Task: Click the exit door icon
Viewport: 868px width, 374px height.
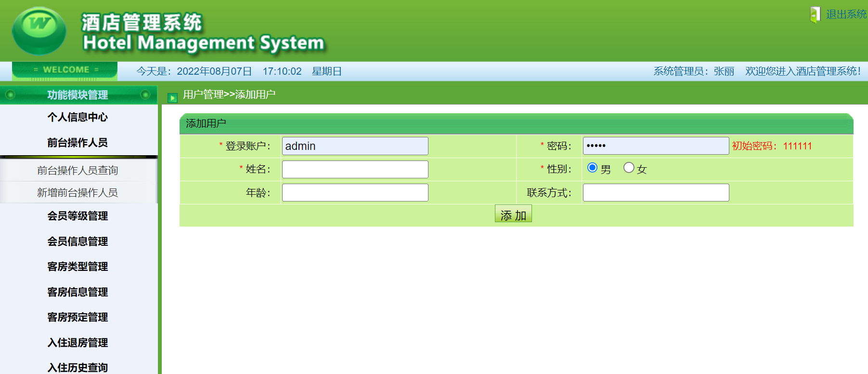Action: pos(815,14)
